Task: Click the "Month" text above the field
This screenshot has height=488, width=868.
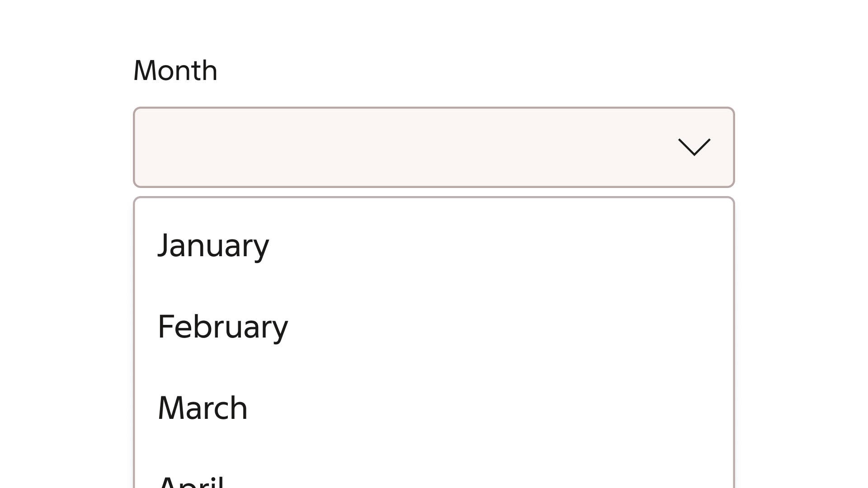Action: [175, 70]
